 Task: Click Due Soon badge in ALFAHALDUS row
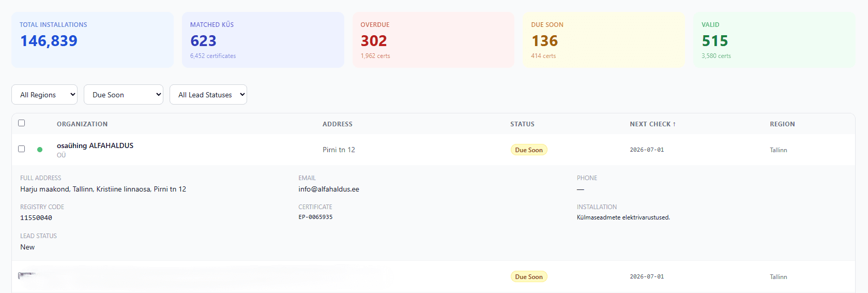point(529,150)
